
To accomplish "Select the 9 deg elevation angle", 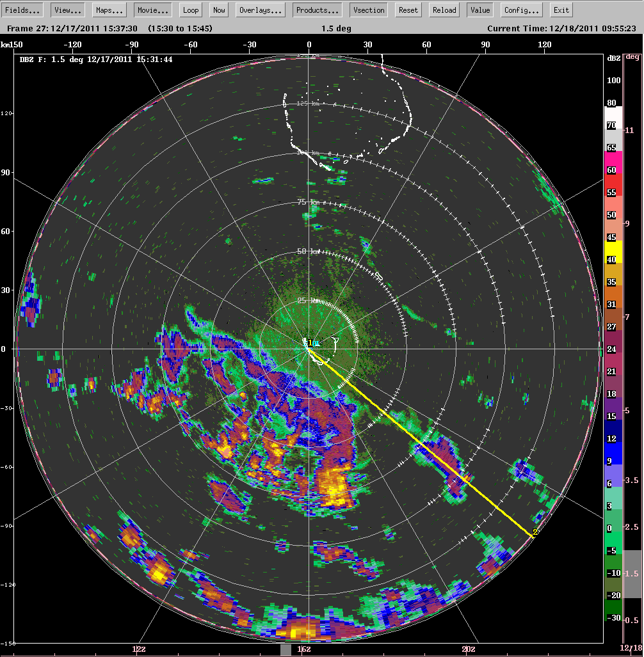I will 627,224.
